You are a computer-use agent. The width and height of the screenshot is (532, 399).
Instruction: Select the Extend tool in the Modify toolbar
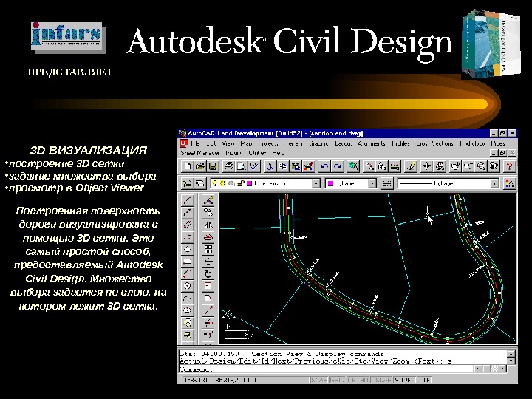coord(208,335)
